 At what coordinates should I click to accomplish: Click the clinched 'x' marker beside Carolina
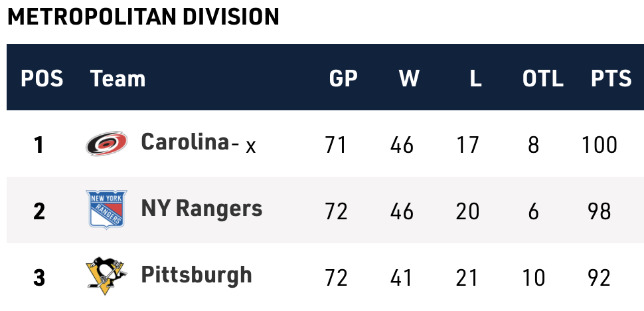[250, 146]
